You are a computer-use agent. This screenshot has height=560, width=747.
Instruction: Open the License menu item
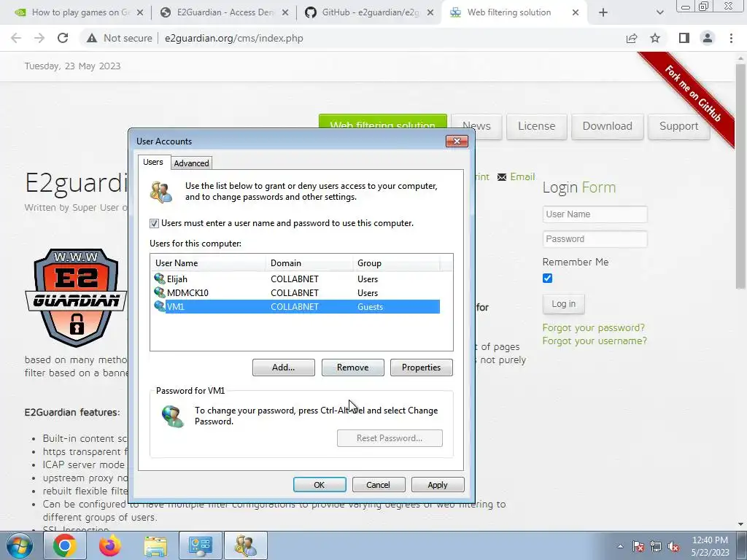536,126
